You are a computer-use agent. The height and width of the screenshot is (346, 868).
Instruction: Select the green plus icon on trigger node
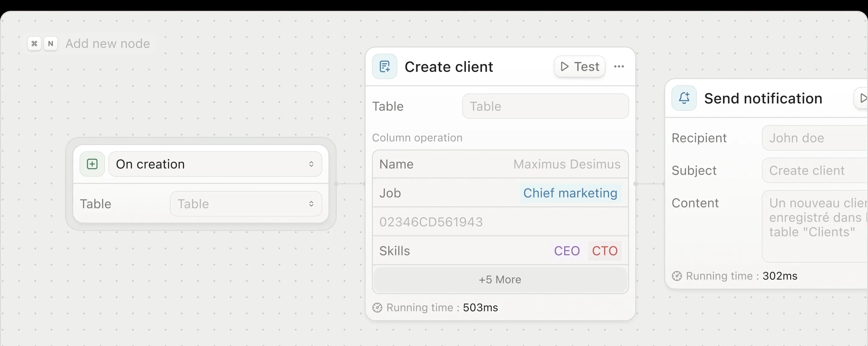pyautogui.click(x=92, y=164)
